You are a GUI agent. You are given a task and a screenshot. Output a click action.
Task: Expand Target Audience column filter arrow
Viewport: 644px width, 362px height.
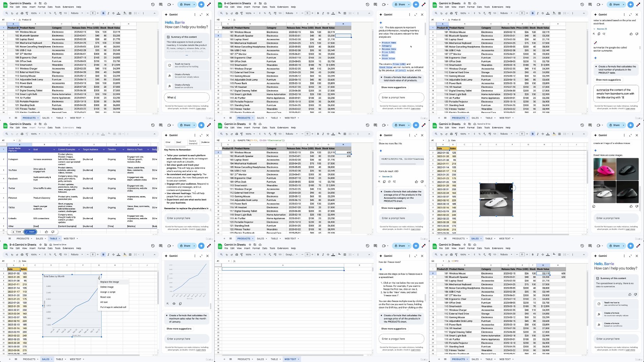point(104,149)
